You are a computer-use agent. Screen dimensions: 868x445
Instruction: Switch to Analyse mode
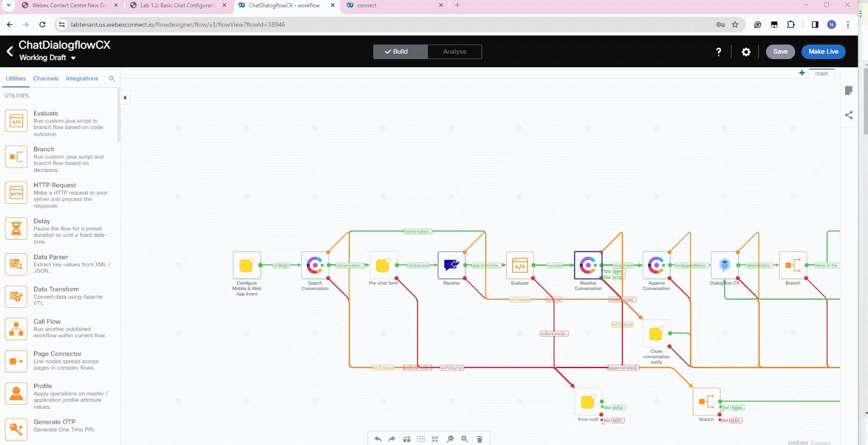[455, 51]
